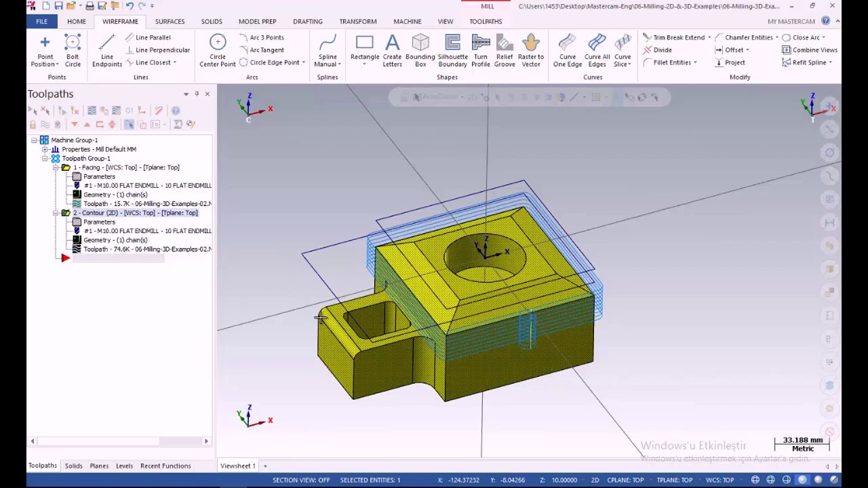This screenshot has height=488, width=868.
Task: Open the TOOLPATHS ribbon tab
Action: click(486, 21)
